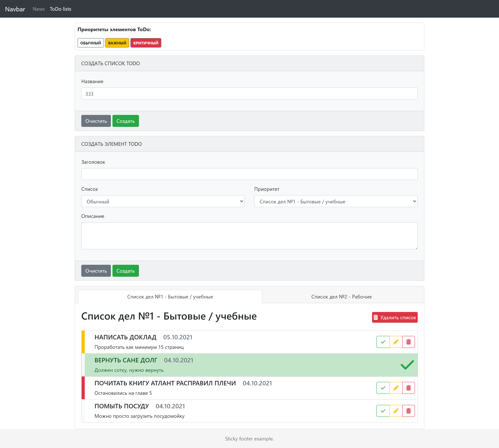Click "Очистить" under the Описание form
Screen dimensions: 499x448
click(96, 271)
